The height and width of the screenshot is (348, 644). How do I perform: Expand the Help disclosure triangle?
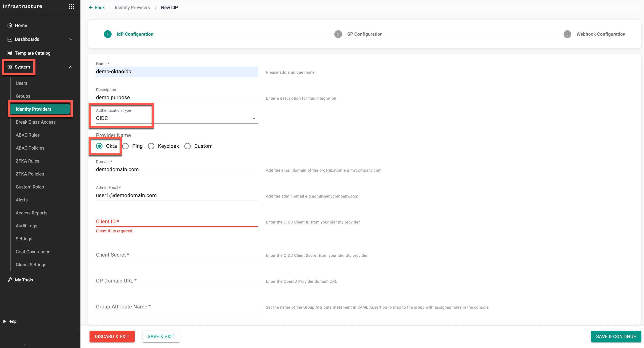5,321
